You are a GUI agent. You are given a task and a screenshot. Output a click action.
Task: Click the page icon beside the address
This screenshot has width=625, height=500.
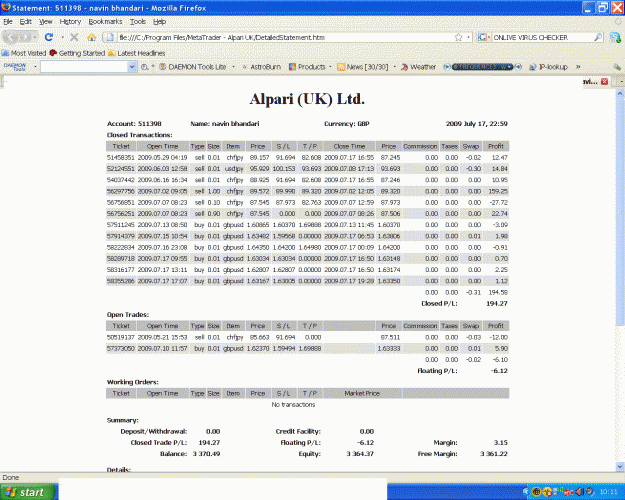[x=111, y=37]
